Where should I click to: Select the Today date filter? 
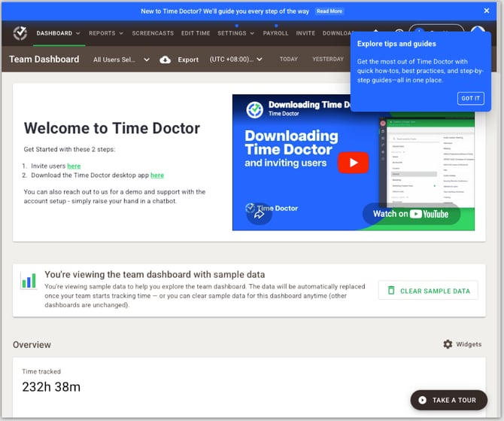pyautogui.click(x=289, y=59)
